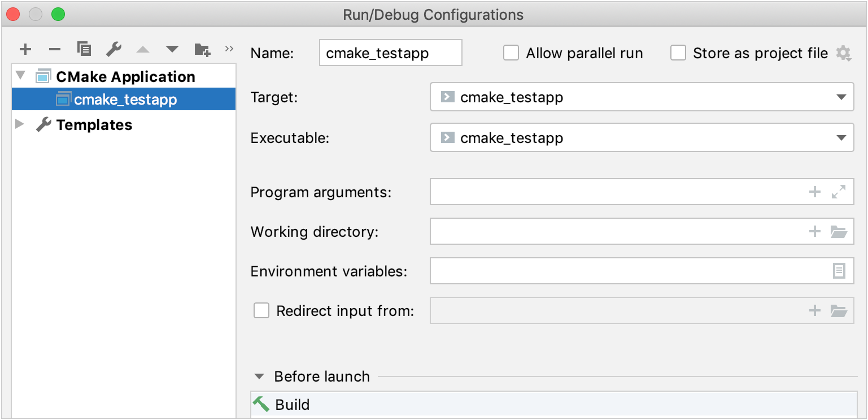Open the settings gear next to Store as project file
Viewport: 868px width, 420px height.
pos(844,53)
